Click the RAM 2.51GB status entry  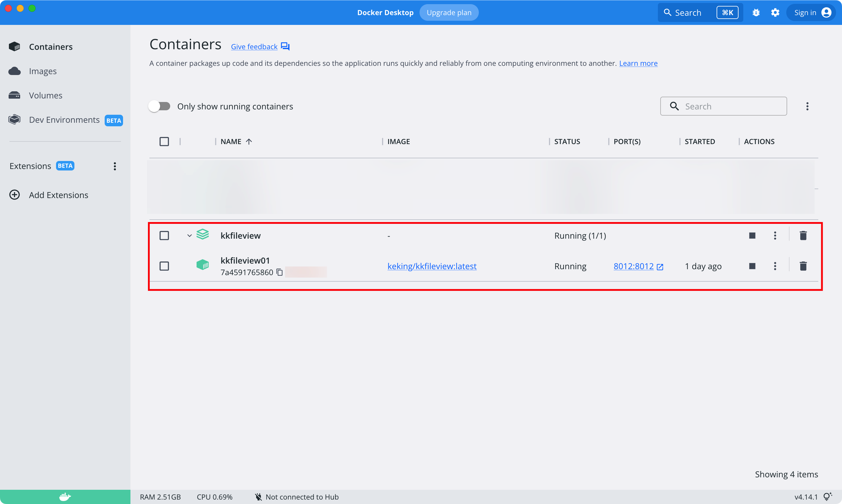tap(160, 497)
